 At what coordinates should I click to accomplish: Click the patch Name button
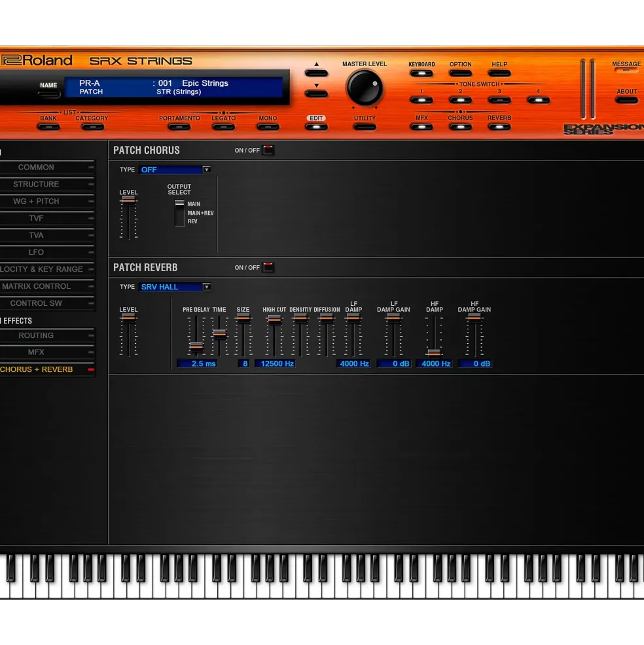48,94
